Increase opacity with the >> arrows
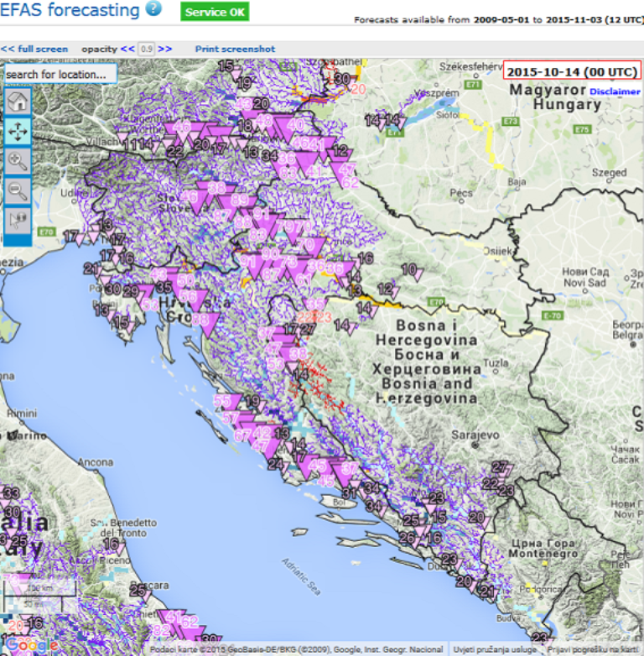The image size is (644, 656). pyautogui.click(x=165, y=49)
